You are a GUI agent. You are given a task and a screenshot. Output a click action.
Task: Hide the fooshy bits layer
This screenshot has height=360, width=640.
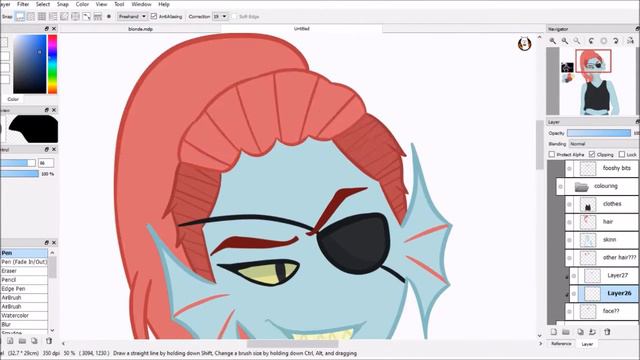point(569,168)
